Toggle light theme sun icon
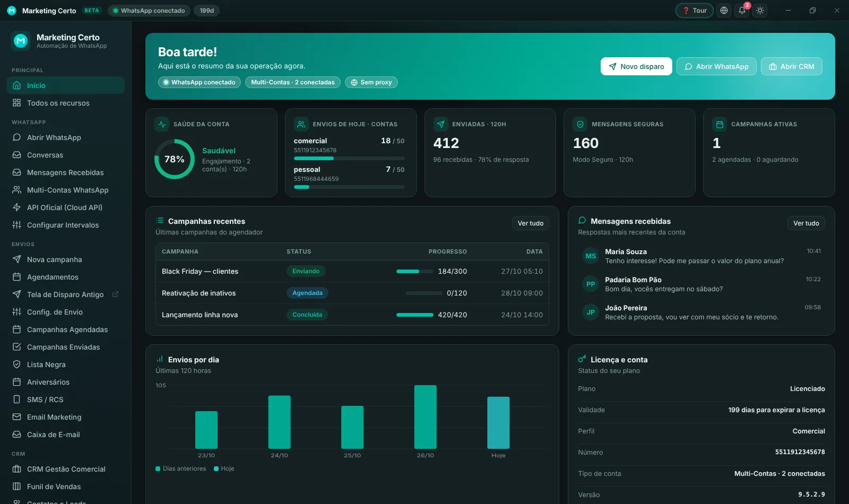 760,11
